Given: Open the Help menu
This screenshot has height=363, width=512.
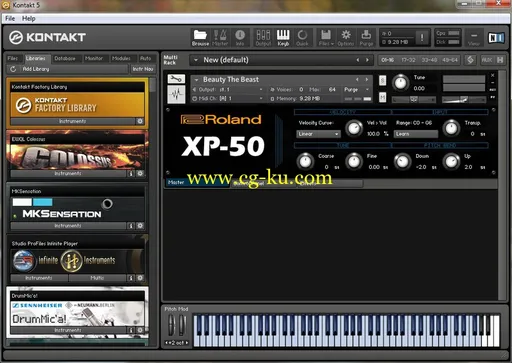Looking at the screenshot, I should [29, 19].
